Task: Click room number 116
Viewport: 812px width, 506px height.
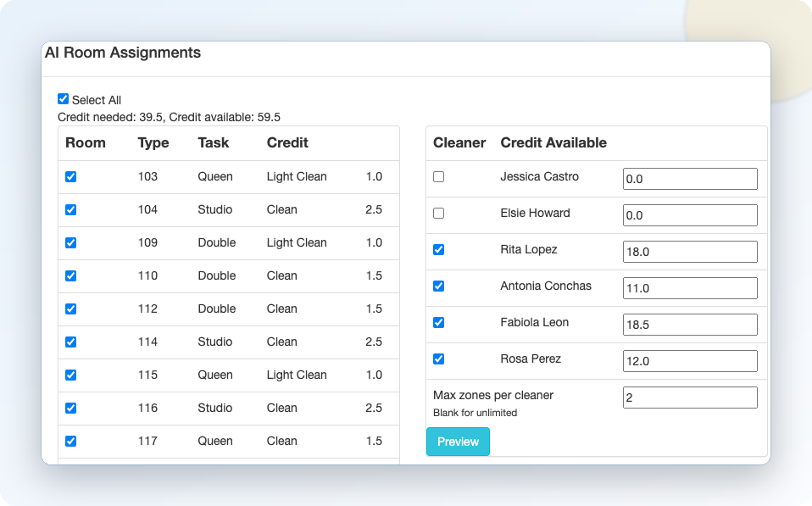Action: coord(147,409)
